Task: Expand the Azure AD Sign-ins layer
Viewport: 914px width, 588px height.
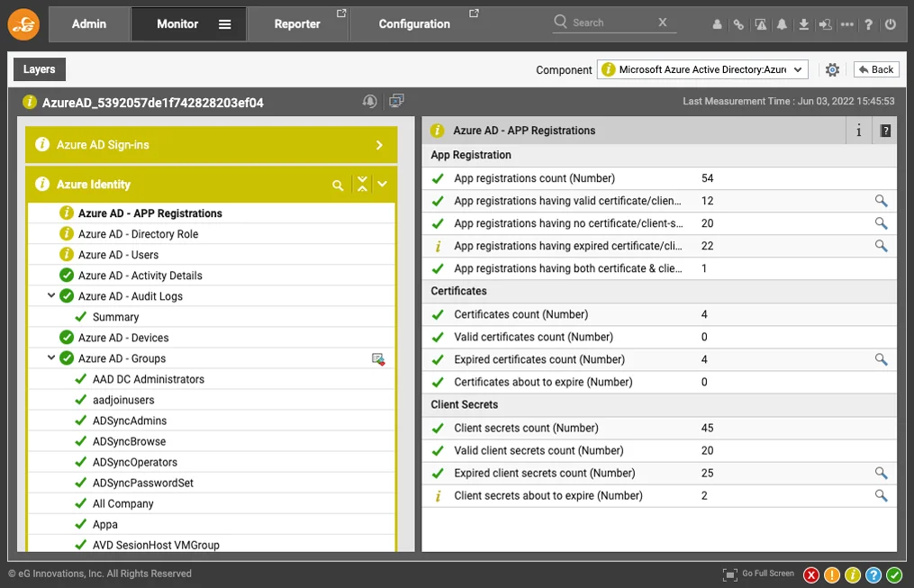Action: [379, 145]
